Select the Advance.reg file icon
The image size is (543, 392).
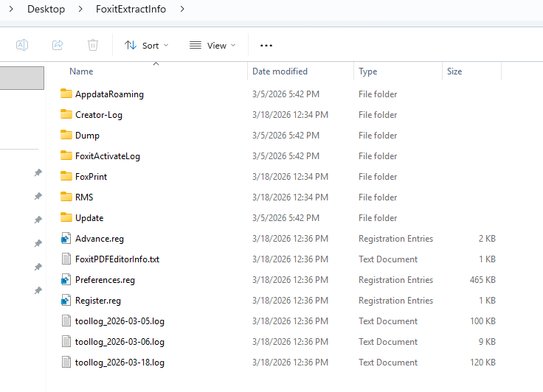66,239
